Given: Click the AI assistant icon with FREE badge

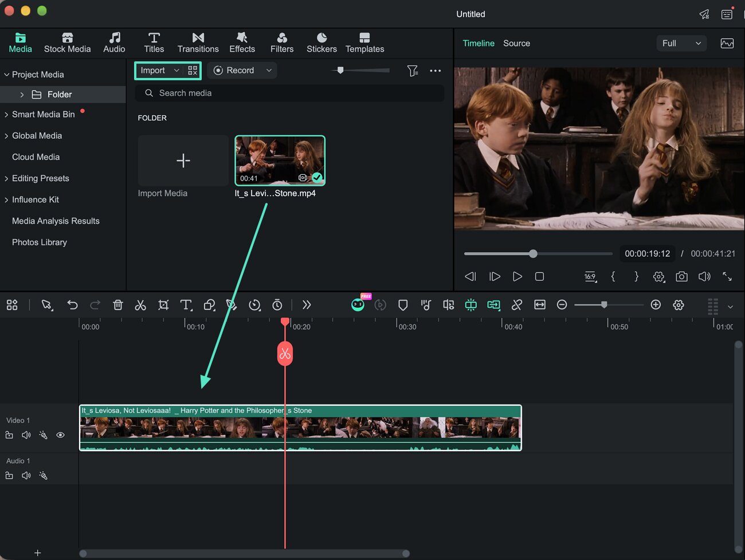Looking at the screenshot, I should 358,304.
